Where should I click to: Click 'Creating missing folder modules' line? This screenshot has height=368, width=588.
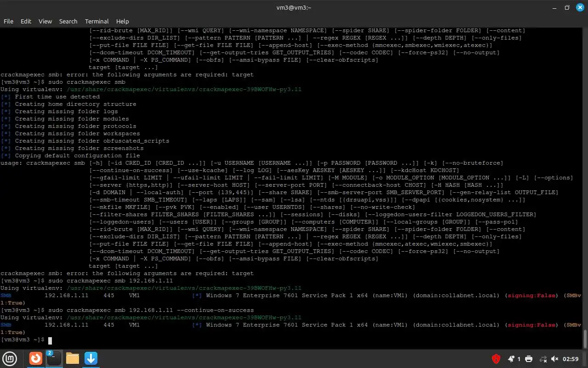(x=72, y=119)
